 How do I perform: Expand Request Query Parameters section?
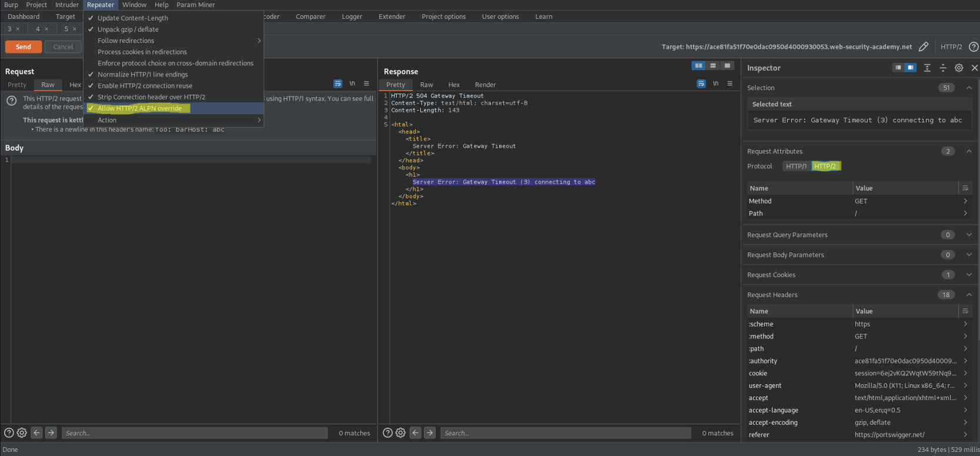969,235
